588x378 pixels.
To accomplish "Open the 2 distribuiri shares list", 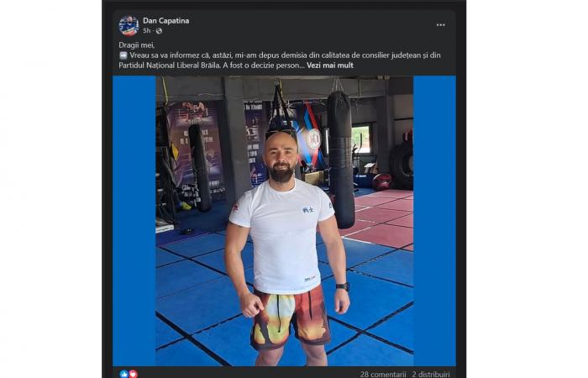I will tap(430, 375).
